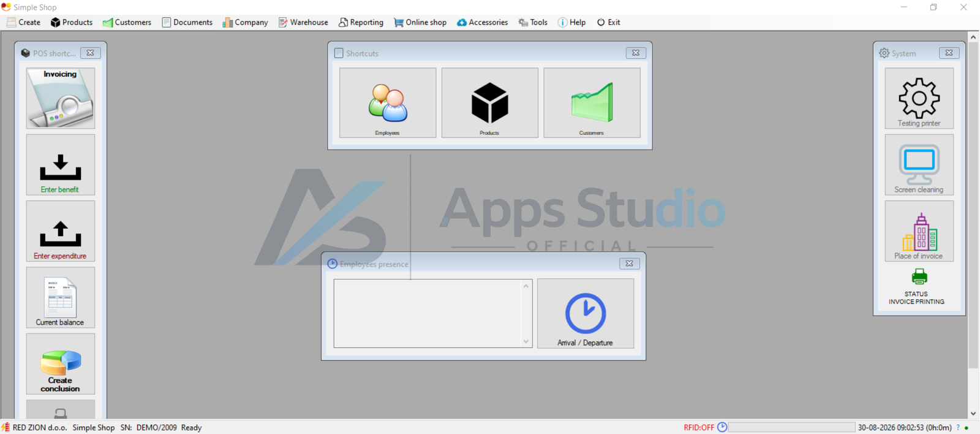The width and height of the screenshot is (980, 434).
Task: Click the Enter expenditure button
Action: pyautogui.click(x=61, y=231)
